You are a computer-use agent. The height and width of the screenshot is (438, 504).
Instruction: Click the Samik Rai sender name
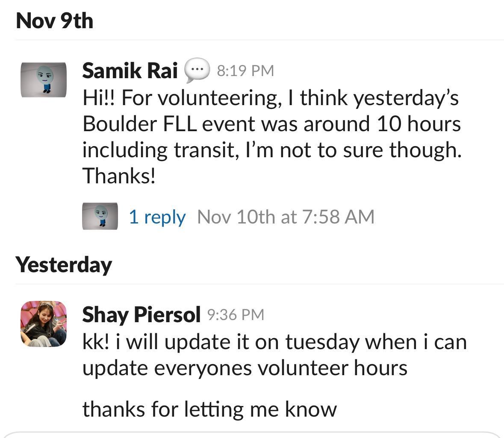tap(130, 71)
